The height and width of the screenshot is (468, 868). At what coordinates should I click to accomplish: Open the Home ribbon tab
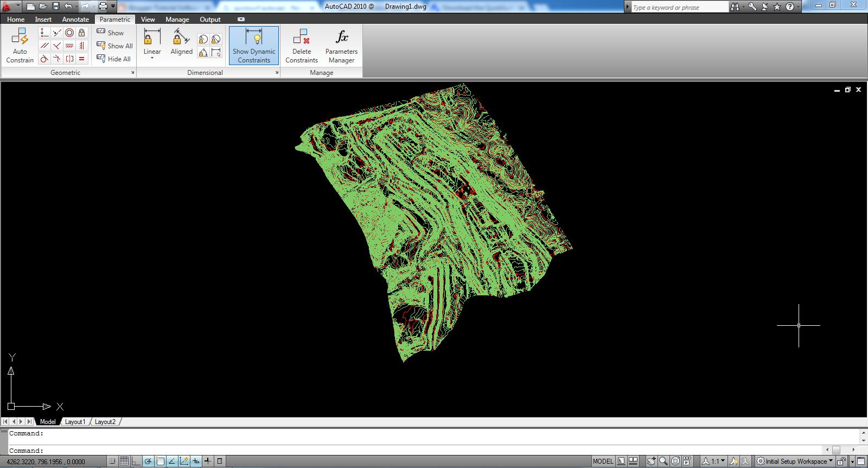pyautogui.click(x=16, y=20)
